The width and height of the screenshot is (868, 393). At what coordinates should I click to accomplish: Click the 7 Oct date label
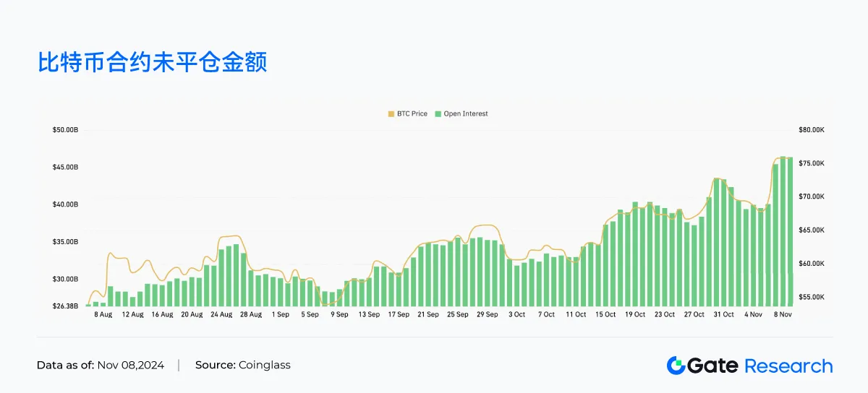click(x=546, y=315)
